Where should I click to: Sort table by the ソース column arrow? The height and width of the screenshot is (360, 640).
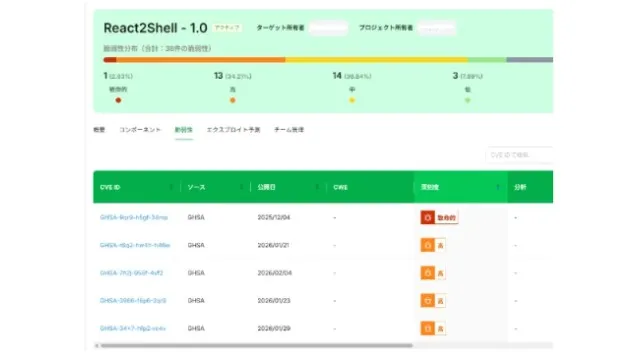241,187
